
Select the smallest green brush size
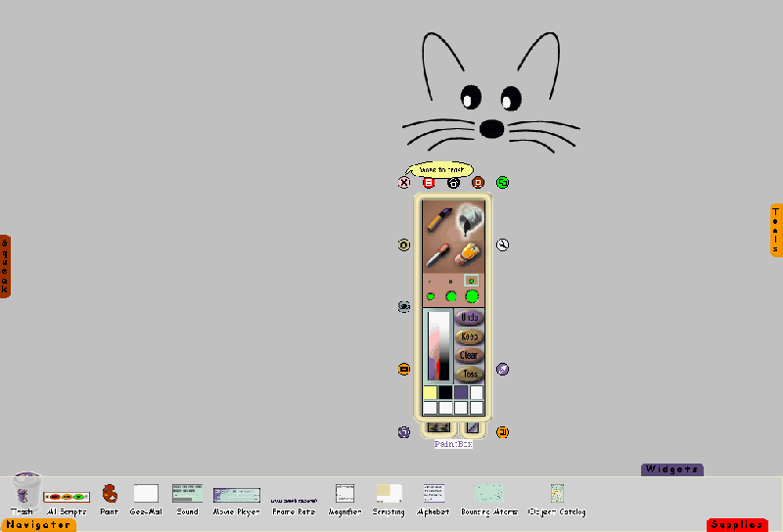[431, 296]
